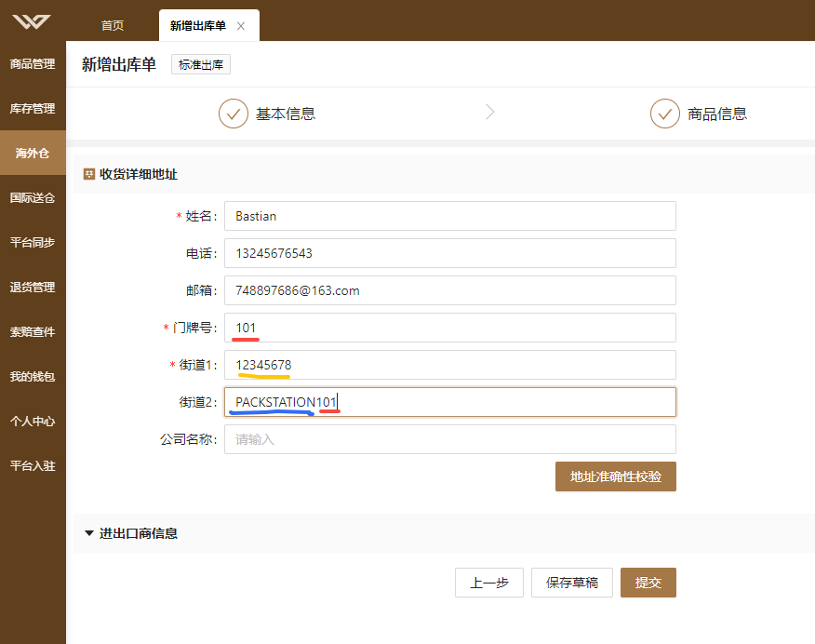
Task: Focus the 公司名称 input field
Action: [450, 439]
